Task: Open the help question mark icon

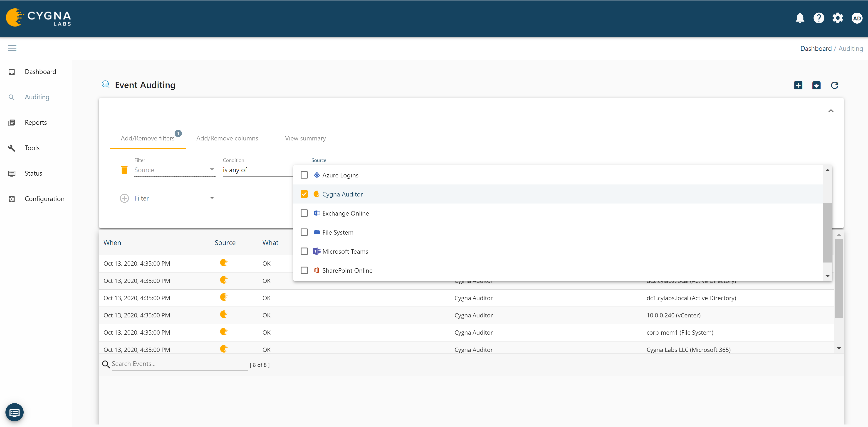Action: (x=819, y=18)
